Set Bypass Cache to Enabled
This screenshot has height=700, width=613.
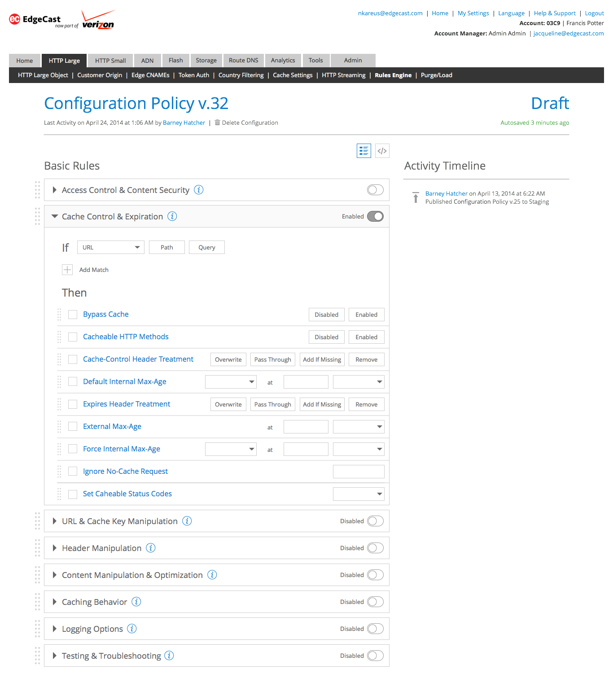(367, 315)
